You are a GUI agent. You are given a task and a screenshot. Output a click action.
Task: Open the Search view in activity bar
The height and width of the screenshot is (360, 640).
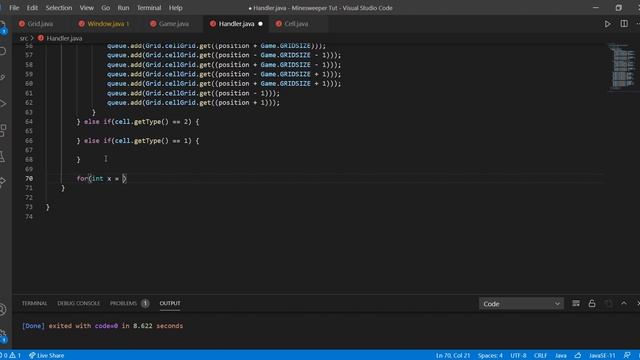click(x=3, y=51)
